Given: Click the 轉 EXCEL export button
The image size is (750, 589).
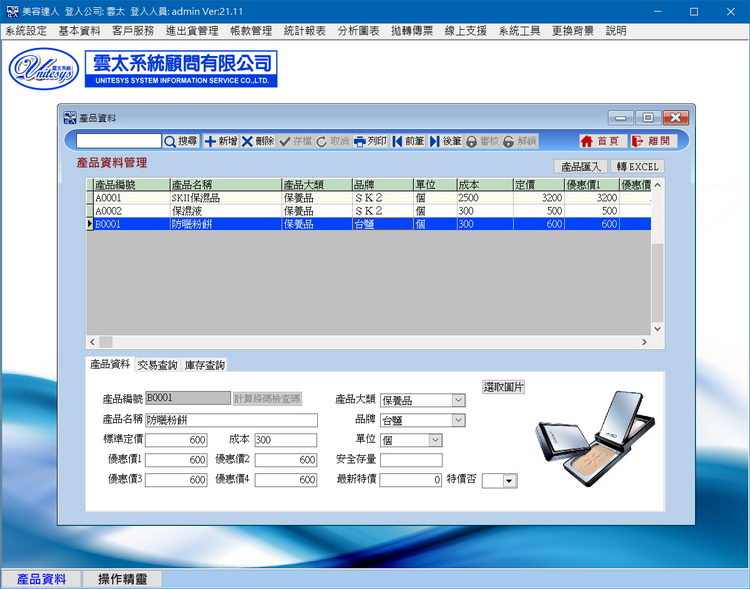Looking at the screenshot, I should [637, 166].
